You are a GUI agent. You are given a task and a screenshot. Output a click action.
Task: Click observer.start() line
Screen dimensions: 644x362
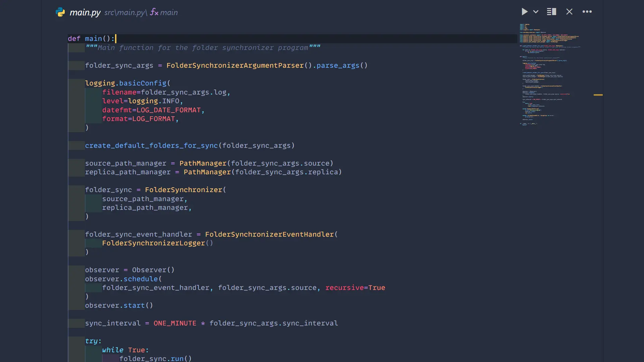(x=119, y=305)
